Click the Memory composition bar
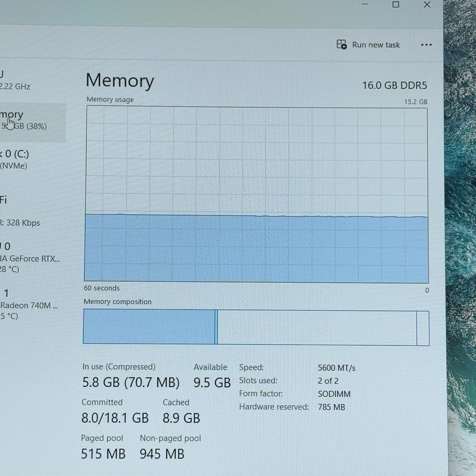This screenshot has height=476, width=476. pos(256,327)
